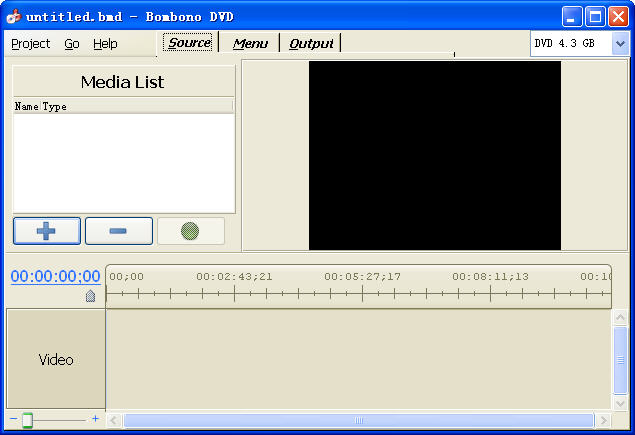This screenshot has width=635, height=435.
Task: Open the Project menu
Action: tap(30, 43)
